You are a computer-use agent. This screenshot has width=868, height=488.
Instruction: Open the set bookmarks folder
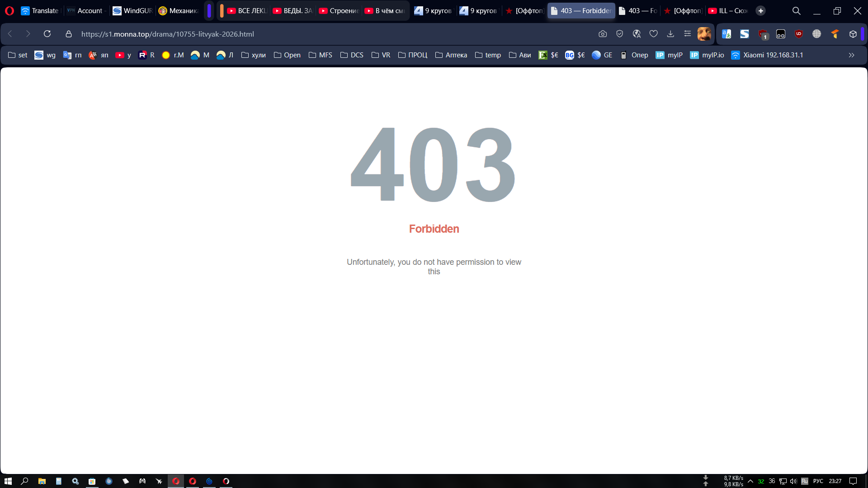[x=18, y=55]
